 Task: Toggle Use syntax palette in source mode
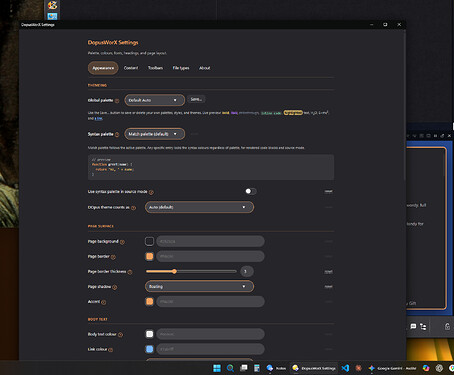251,191
